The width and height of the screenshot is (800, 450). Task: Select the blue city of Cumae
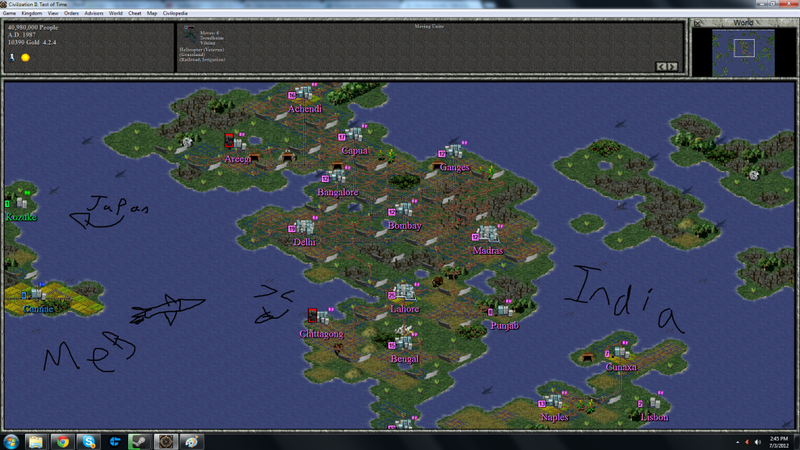click(36, 293)
